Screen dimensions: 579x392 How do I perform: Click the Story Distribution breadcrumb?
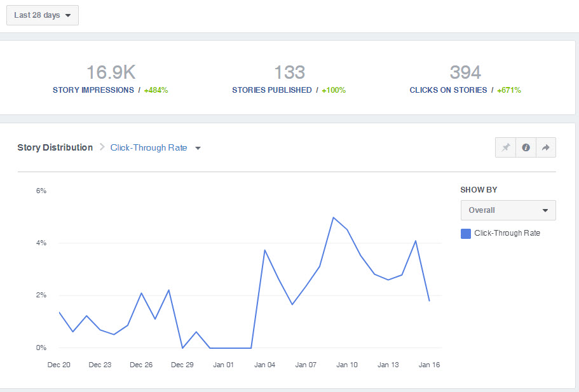coord(55,147)
